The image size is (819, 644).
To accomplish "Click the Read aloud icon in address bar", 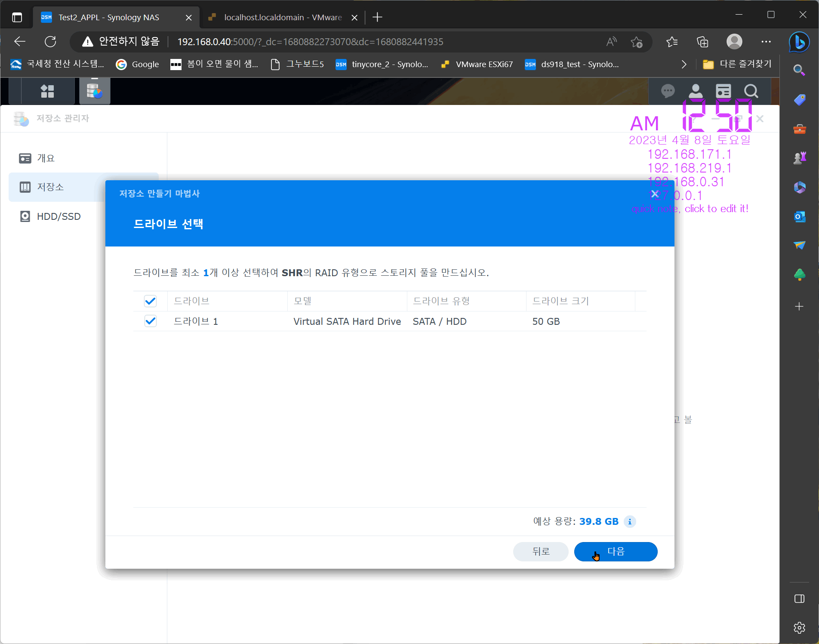I will pos(611,42).
